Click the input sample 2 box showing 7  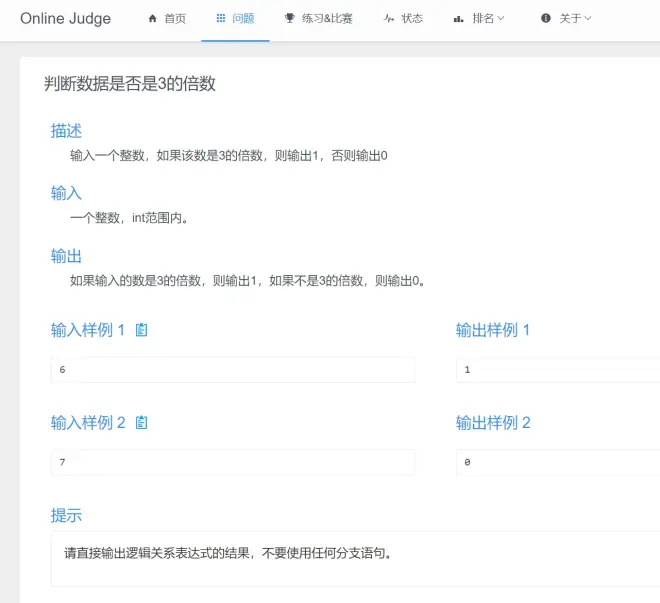[x=233, y=463]
